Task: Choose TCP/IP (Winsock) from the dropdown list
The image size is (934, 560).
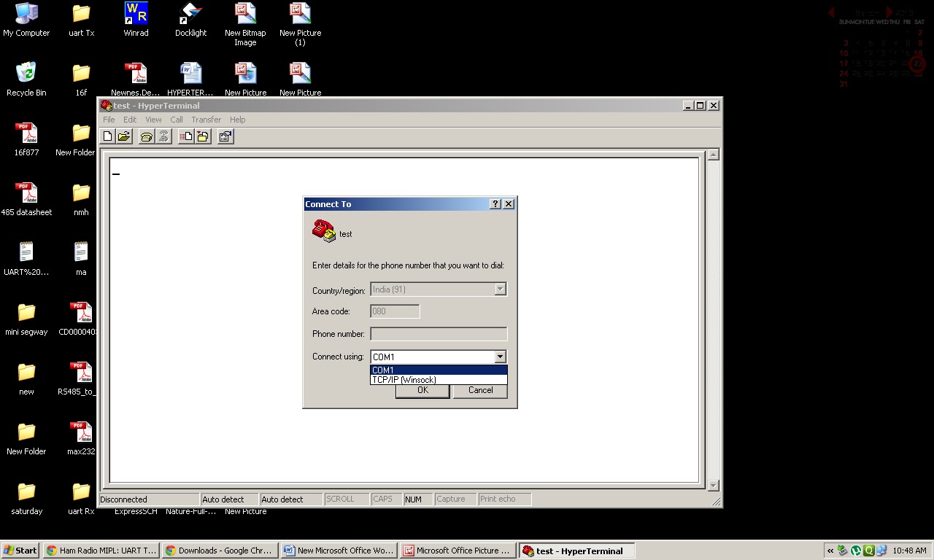Action: (x=439, y=379)
